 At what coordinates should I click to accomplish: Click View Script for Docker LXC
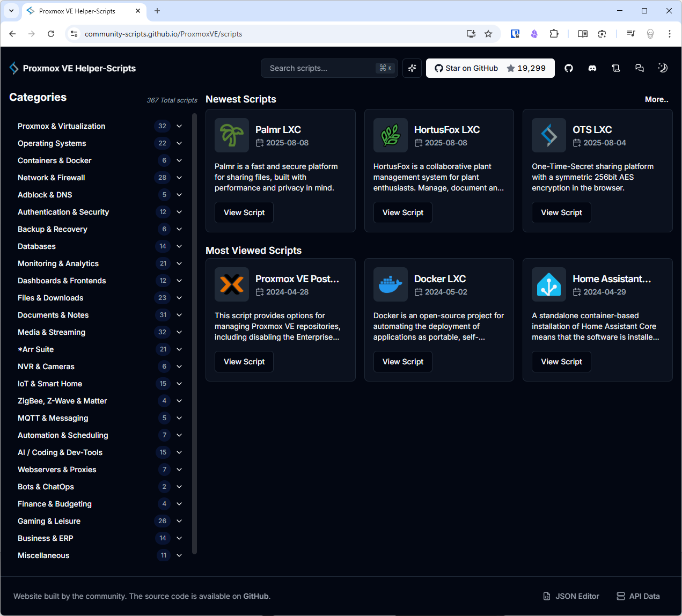tap(403, 362)
